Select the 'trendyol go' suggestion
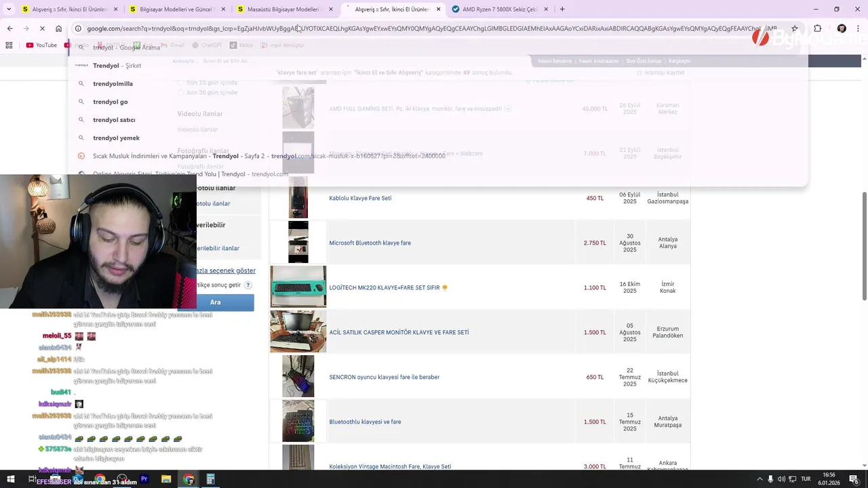The width and height of the screenshot is (868, 488). (437, 102)
